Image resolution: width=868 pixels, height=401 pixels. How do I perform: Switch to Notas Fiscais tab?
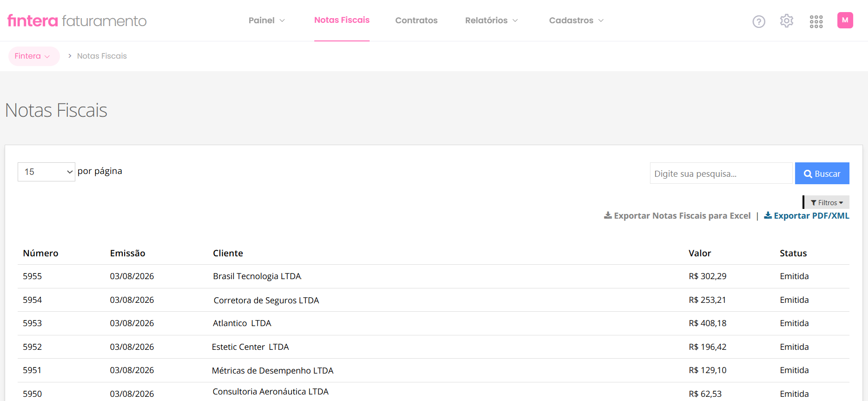342,20
